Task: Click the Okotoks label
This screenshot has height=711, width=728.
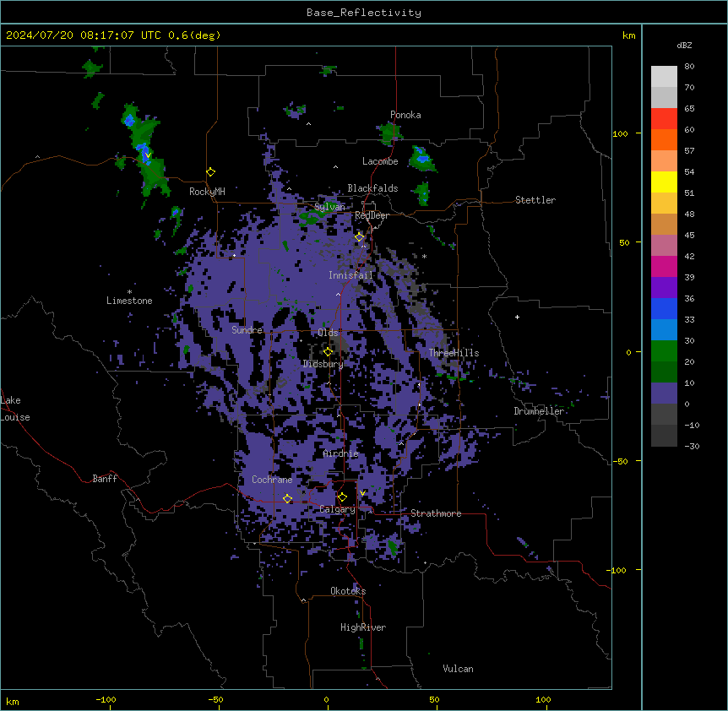Action: 348,591
